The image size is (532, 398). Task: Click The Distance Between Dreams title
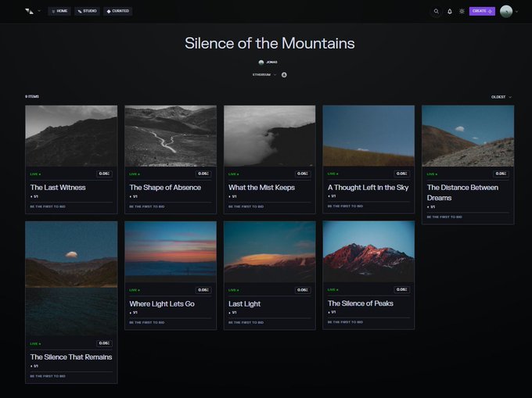462,192
